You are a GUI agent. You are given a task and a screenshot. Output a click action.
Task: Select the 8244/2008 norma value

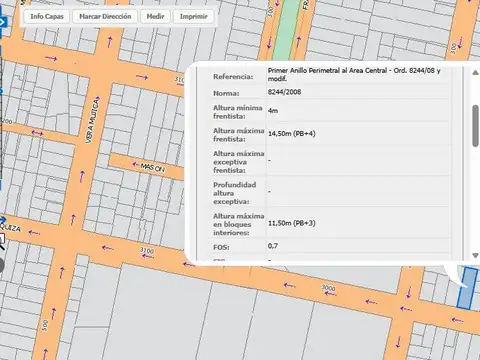point(284,92)
